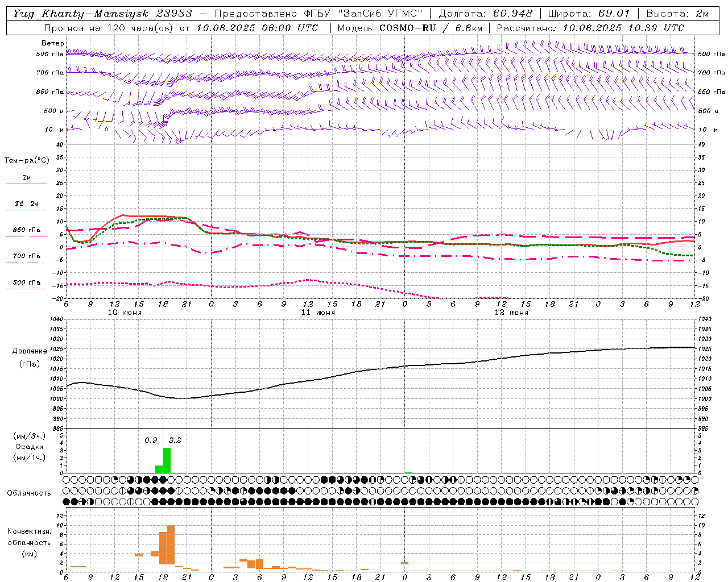Click the (гПа) pressure unit label
The image size is (728, 582).
click(x=30, y=364)
